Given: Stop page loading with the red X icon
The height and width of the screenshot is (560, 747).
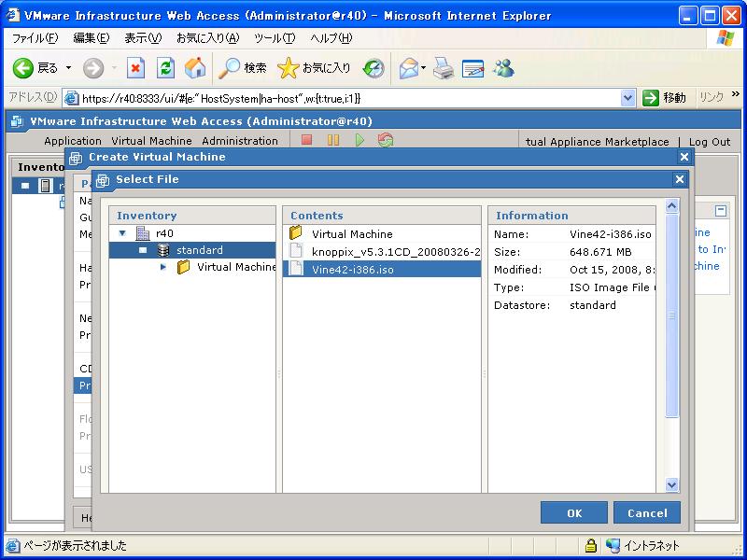Looking at the screenshot, I should pos(135,68).
